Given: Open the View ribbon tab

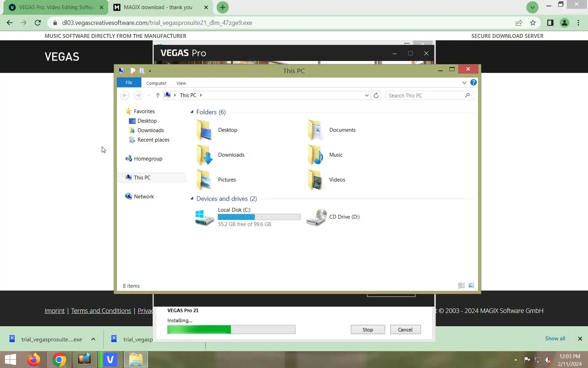Looking at the screenshot, I should pyautogui.click(x=181, y=83).
